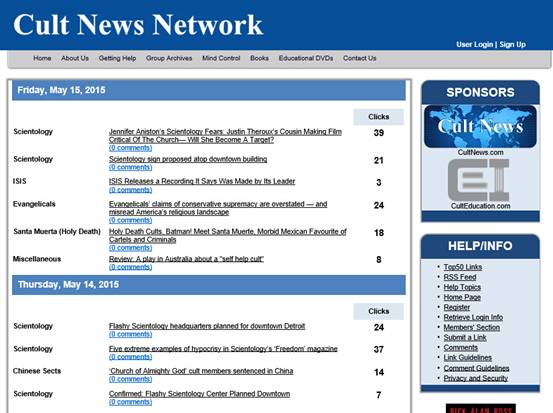
Task: Click the Chinese Sects category label
Action: pyautogui.click(x=37, y=371)
